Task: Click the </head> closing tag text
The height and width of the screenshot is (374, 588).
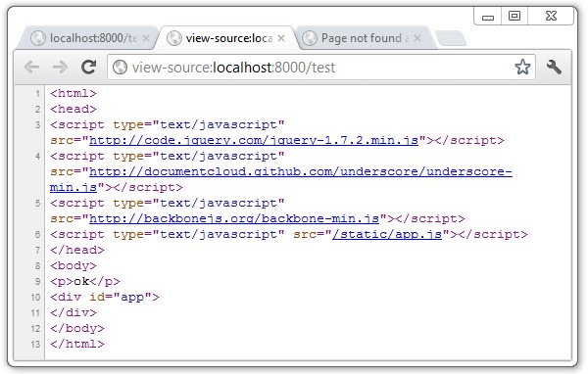Action: [x=77, y=250]
